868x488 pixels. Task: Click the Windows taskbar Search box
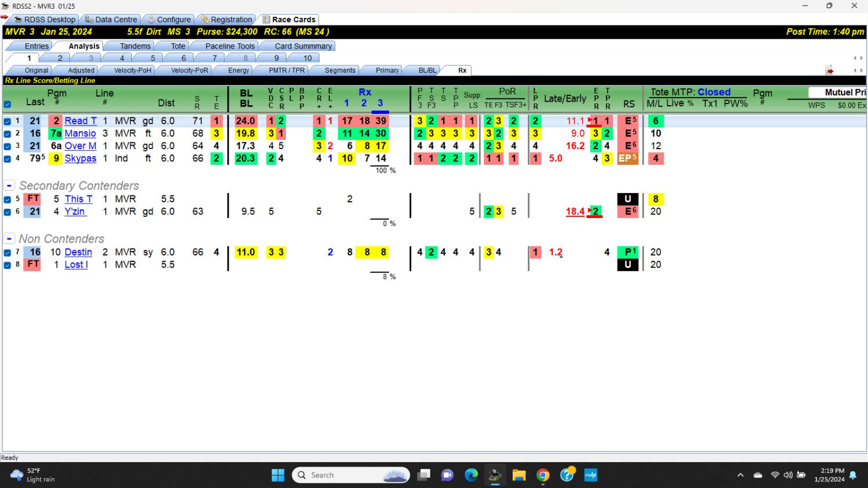point(351,475)
